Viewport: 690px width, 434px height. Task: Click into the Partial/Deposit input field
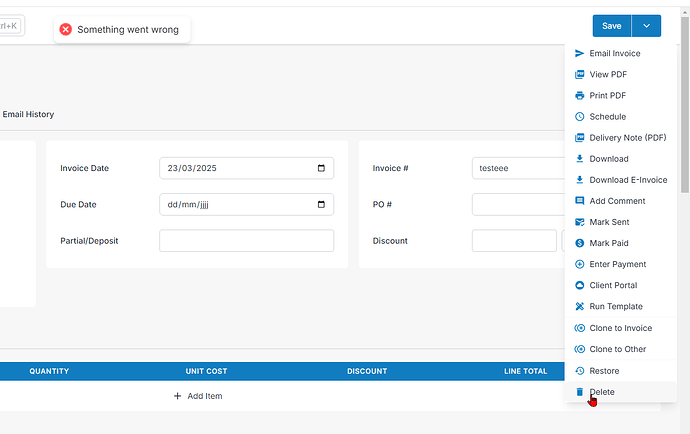246,241
